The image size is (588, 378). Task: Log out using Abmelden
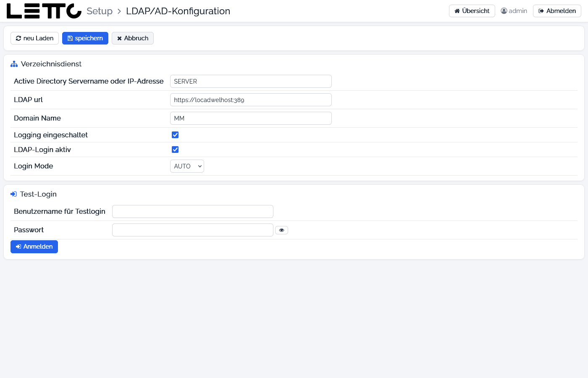coord(557,11)
